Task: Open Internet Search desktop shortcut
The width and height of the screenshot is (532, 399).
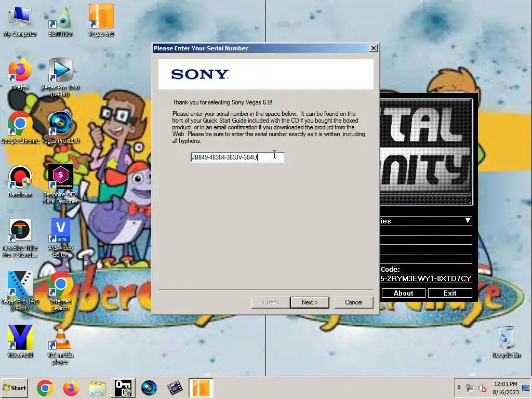Action: point(60,291)
